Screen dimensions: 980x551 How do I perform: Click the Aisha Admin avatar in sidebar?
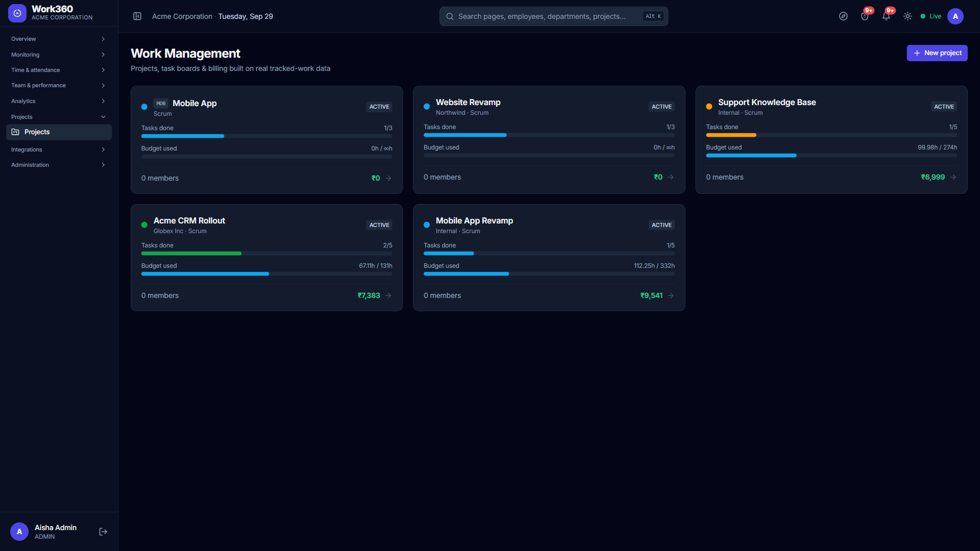[x=19, y=532]
